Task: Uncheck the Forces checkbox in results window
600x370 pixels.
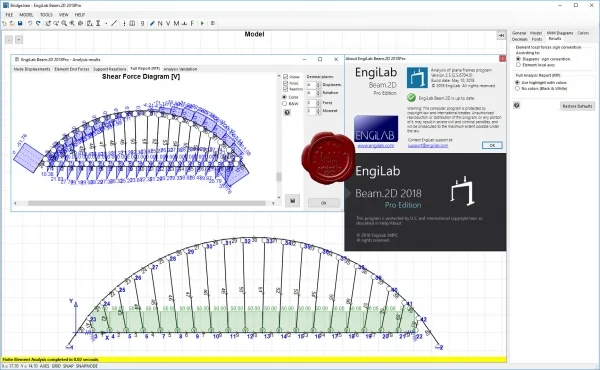Action: coord(285,83)
